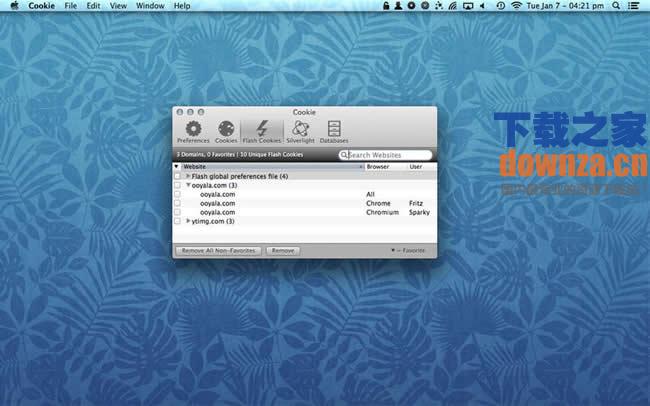Viewport: 650px width, 406px height.
Task: Open the Window menu
Action: click(150, 6)
